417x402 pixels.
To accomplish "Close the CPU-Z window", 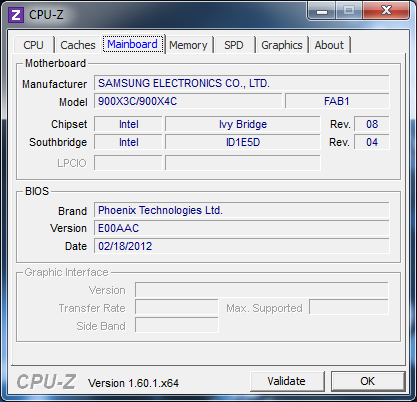I will (x=386, y=11).
